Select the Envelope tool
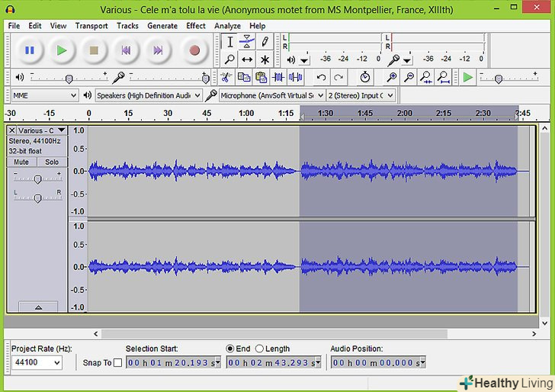 (247, 42)
